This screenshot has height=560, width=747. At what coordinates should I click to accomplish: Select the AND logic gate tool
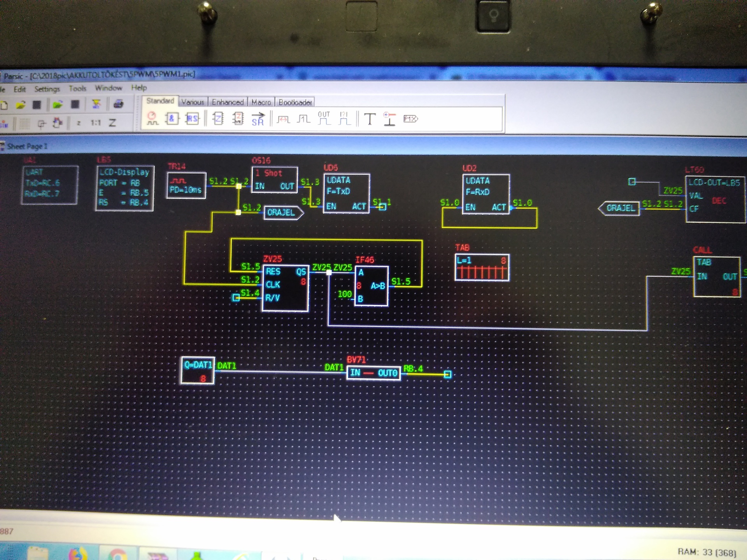click(x=172, y=119)
